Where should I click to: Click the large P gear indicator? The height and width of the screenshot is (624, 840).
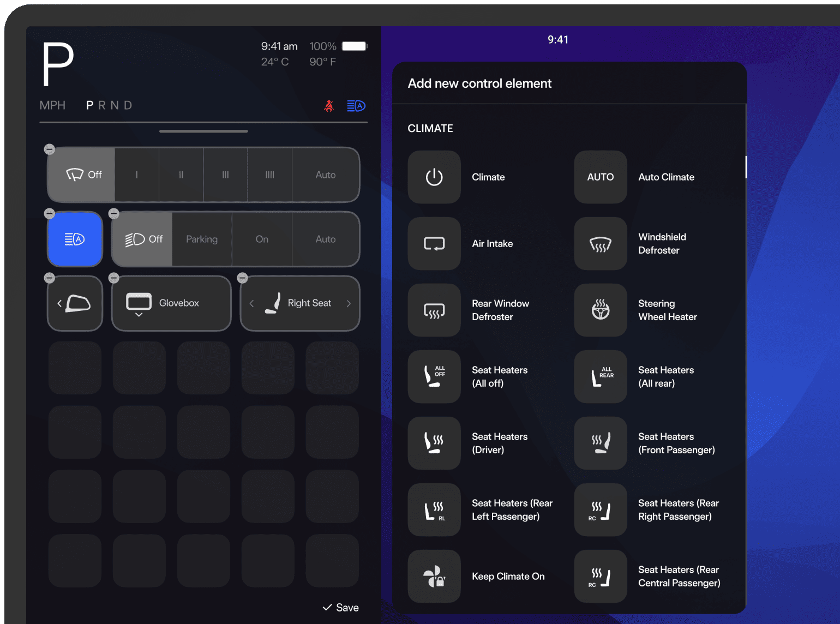58,64
